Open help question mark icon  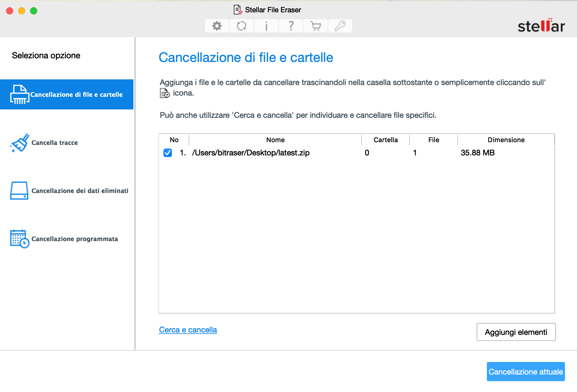coord(291,26)
